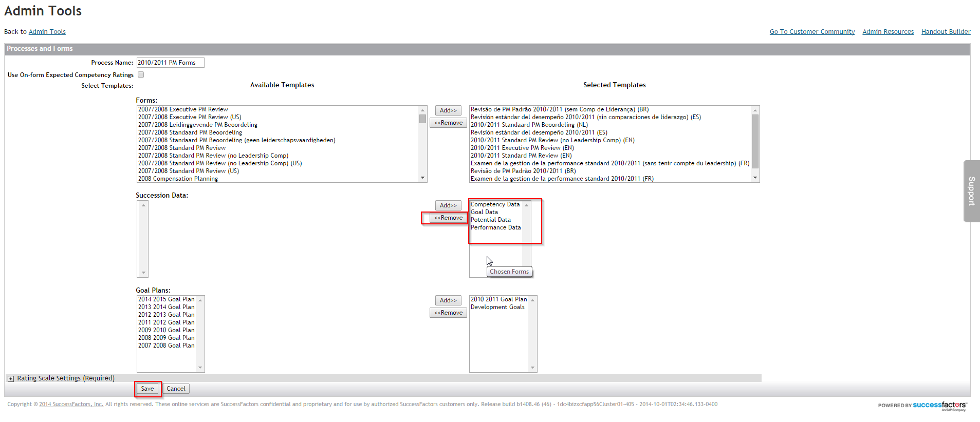Select '2007/2008 Executive PM Review' template

(278, 109)
